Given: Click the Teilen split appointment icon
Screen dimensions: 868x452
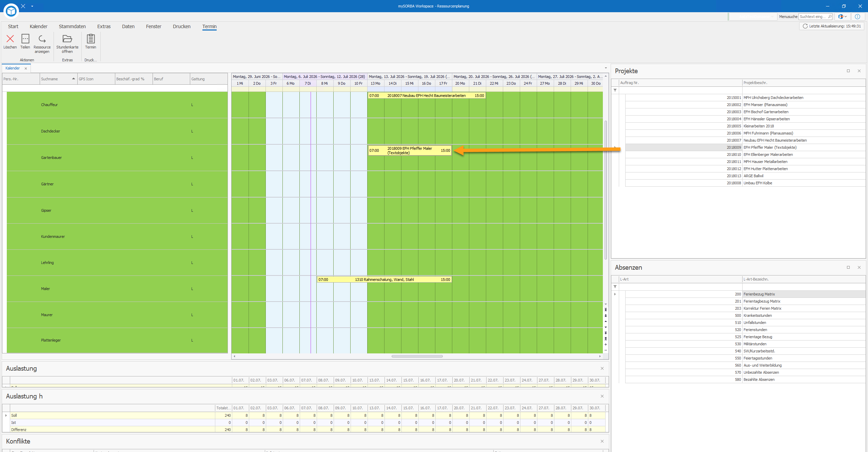Looking at the screenshot, I should [x=25, y=39].
